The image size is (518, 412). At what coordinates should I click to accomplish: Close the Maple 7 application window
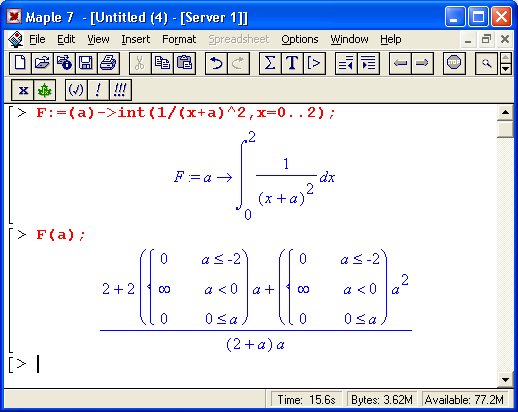coord(501,17)
